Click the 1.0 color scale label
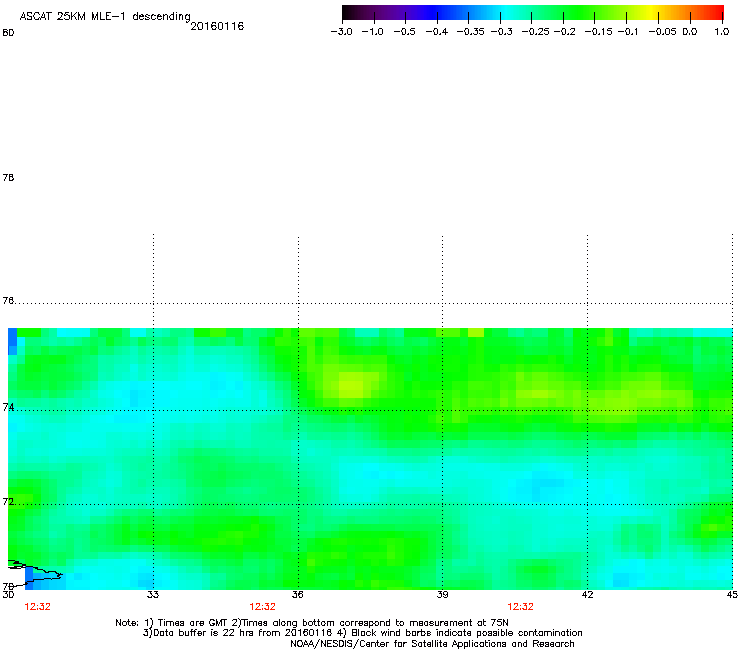The height and width of the screenshot is (650, 740). tap(722, 32)
